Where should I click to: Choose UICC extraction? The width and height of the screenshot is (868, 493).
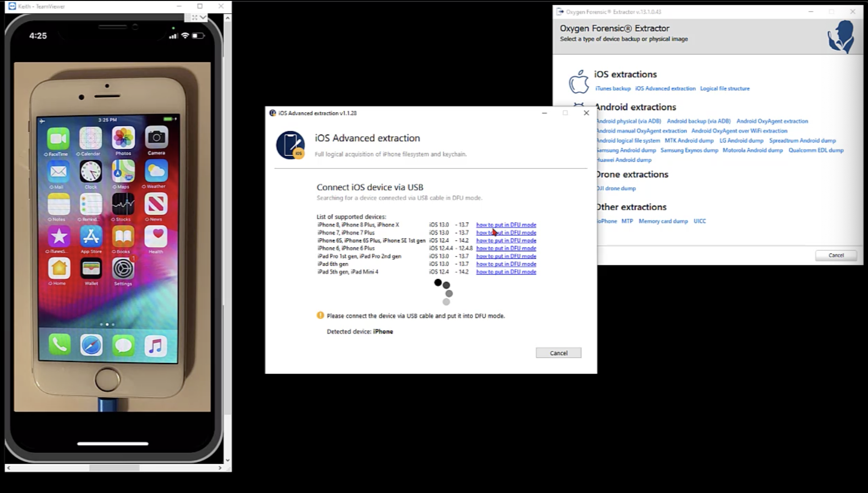(700, 221)
